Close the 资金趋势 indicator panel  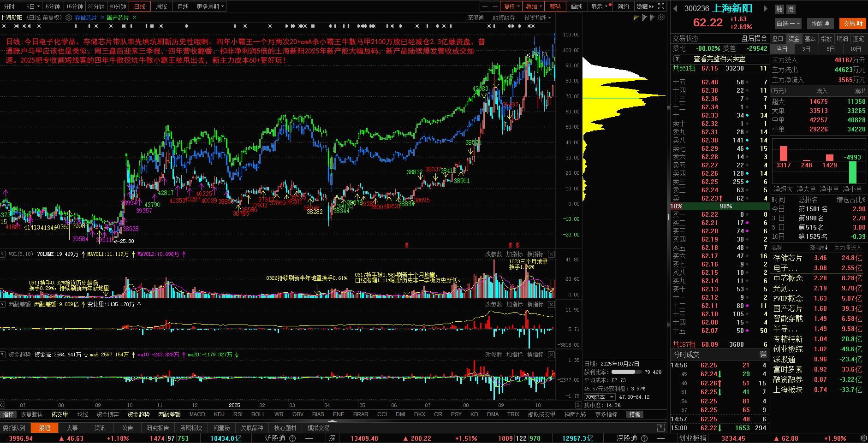551,354
